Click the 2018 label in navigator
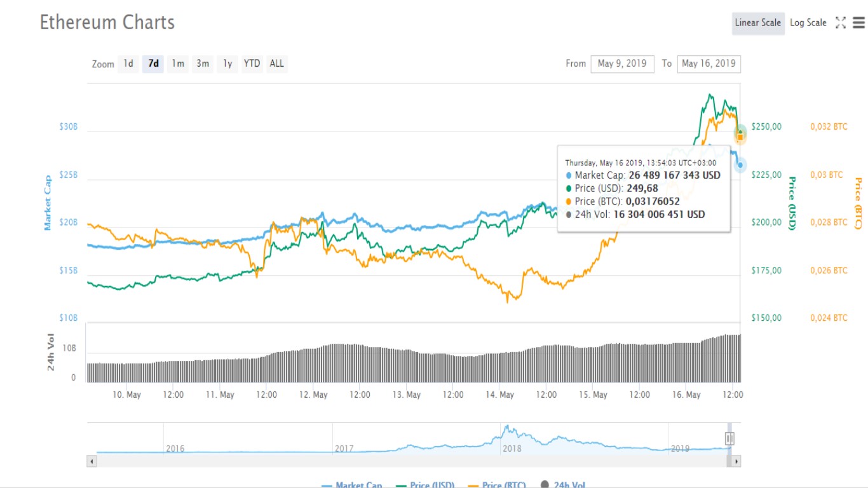The width and height of the screenshot is (868, 488). pos(512,449)
